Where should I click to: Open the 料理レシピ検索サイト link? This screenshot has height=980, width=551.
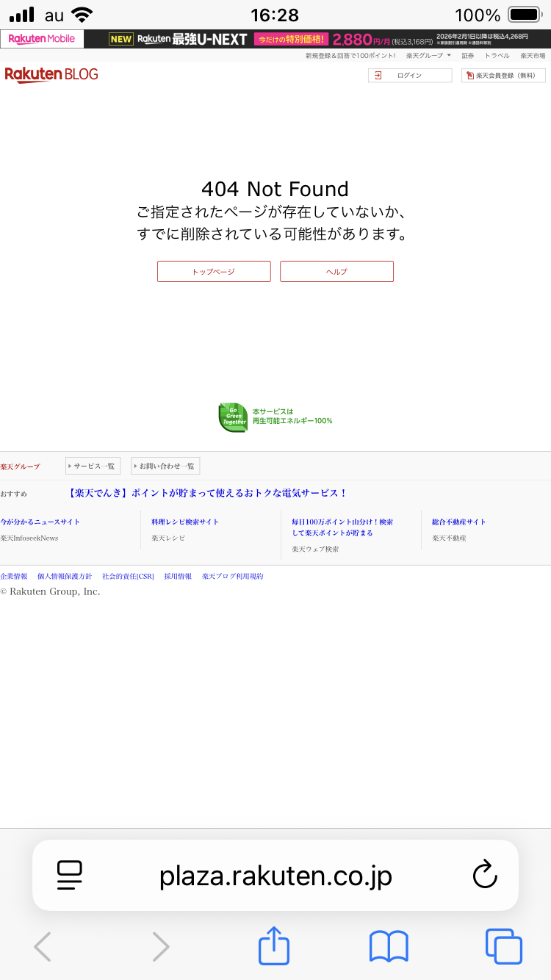185,522
